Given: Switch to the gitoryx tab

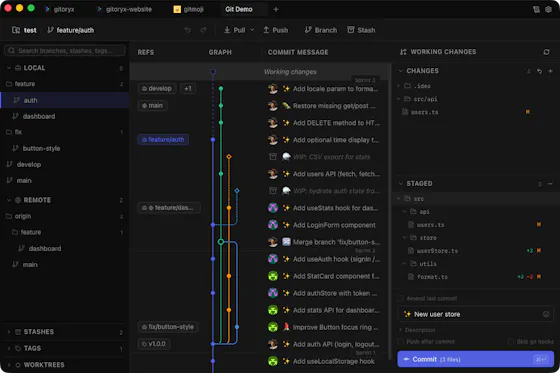Looking at the screenshot, I should pyautogui.click(x=60, y=9).
